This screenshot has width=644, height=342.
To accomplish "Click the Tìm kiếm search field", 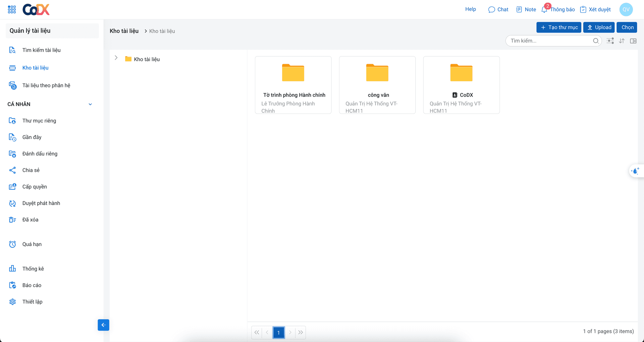I will pyautogui.click(x=550, y=41).
